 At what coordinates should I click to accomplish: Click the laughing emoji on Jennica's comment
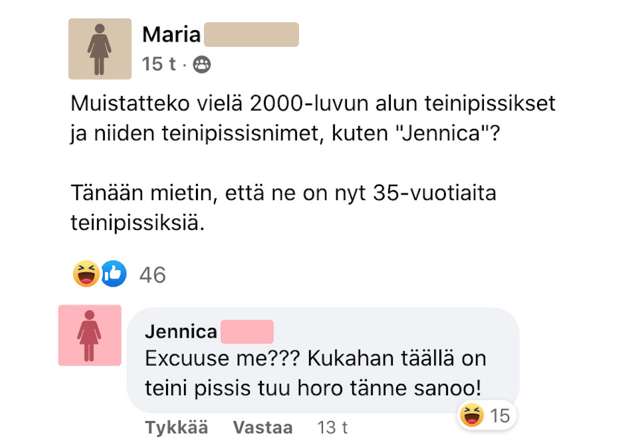click(469, 413)
